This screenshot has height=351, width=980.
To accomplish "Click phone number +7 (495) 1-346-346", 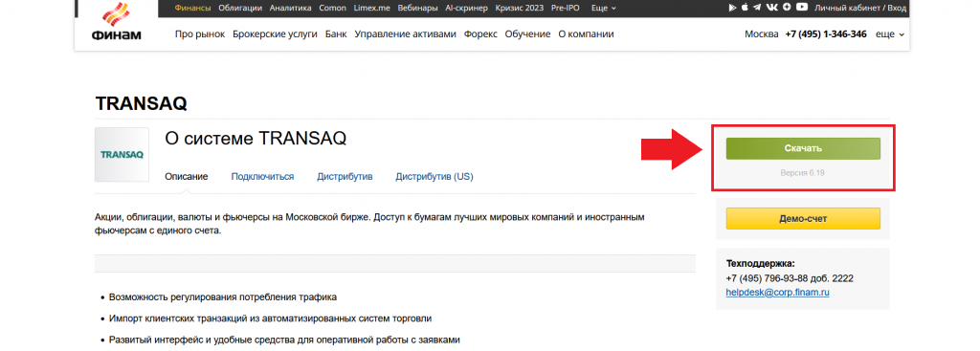I will click(x=826, y=34).
